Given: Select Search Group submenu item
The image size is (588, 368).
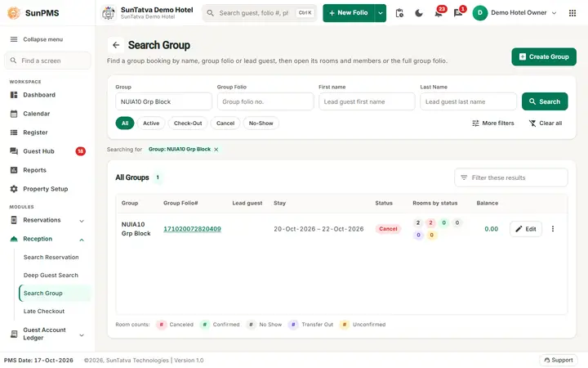Looking at the screenshot, I should (55, 293).
